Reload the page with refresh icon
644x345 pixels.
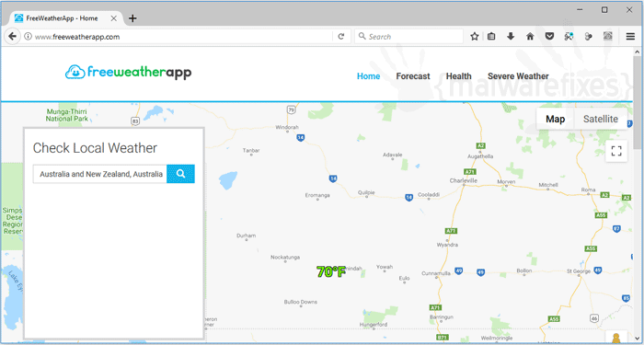341,37
